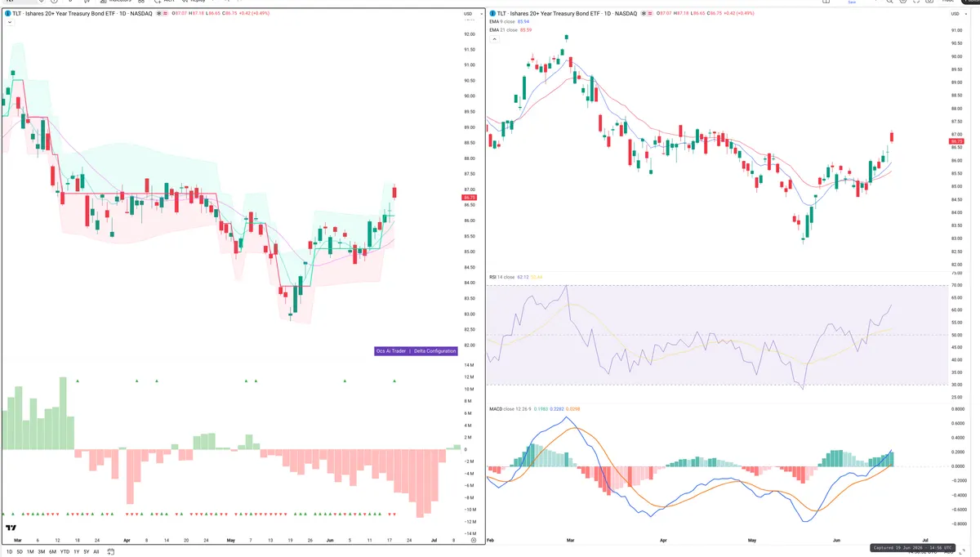Select the YTD time range
This screenshot has width=980, height=557.
(x=65, y=552)
